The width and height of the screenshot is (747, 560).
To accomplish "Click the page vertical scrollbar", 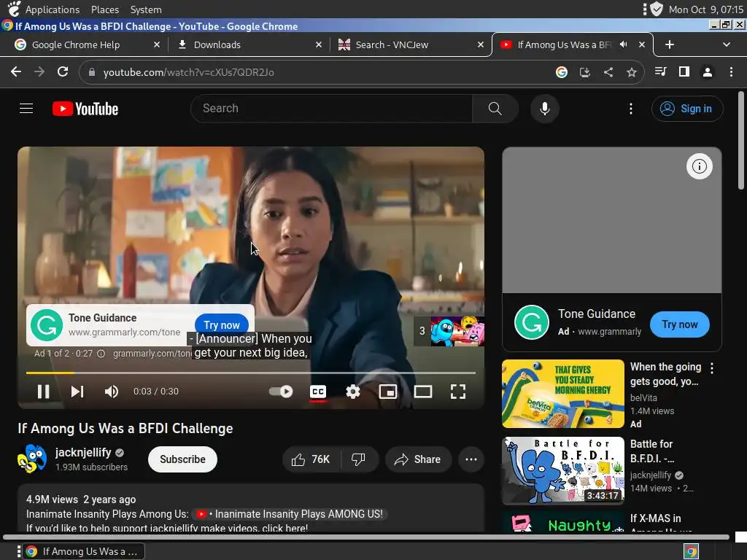I will [x=741, y=141].
